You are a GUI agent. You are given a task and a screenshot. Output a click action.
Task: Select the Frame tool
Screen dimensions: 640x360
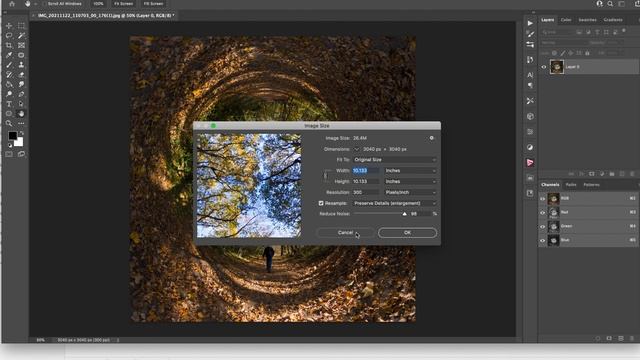point(21,45)
